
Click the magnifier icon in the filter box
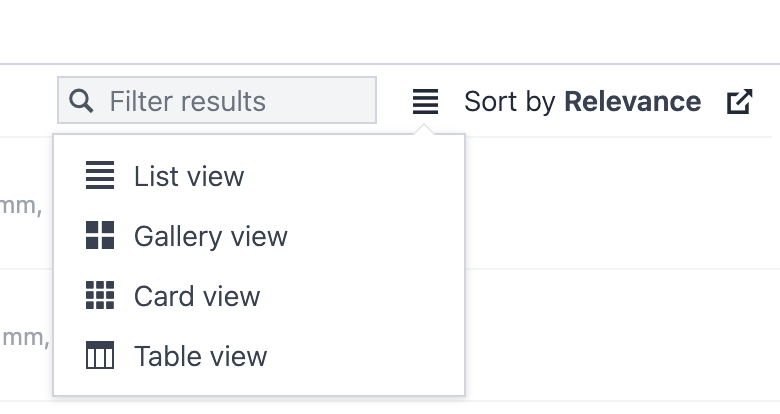pos(82,101)
